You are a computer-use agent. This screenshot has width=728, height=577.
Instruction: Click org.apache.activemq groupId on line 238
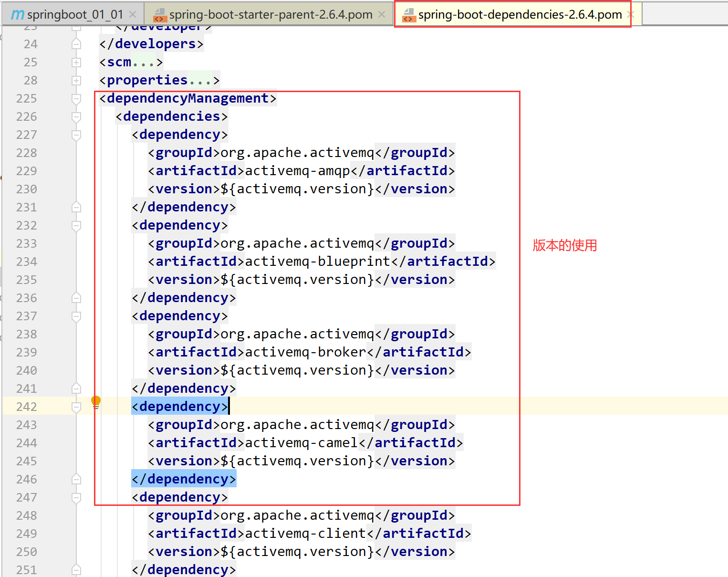tap(297, 334)
